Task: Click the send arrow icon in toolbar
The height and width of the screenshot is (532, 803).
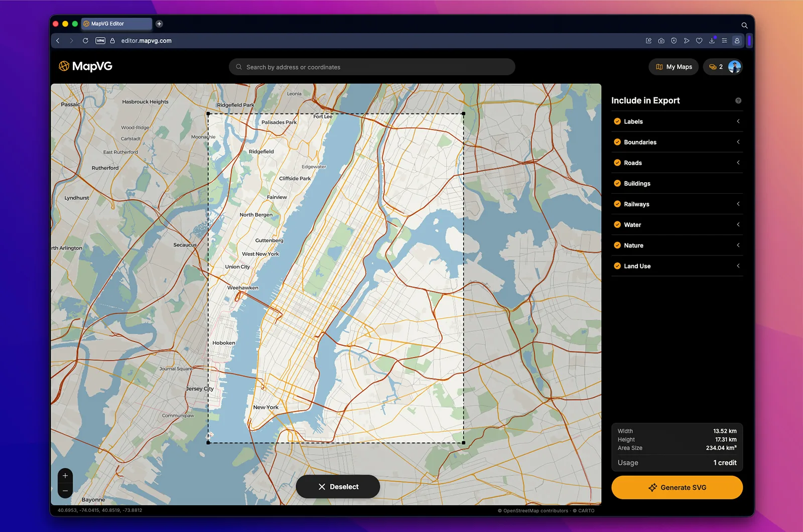Action: tap(686, 41)
